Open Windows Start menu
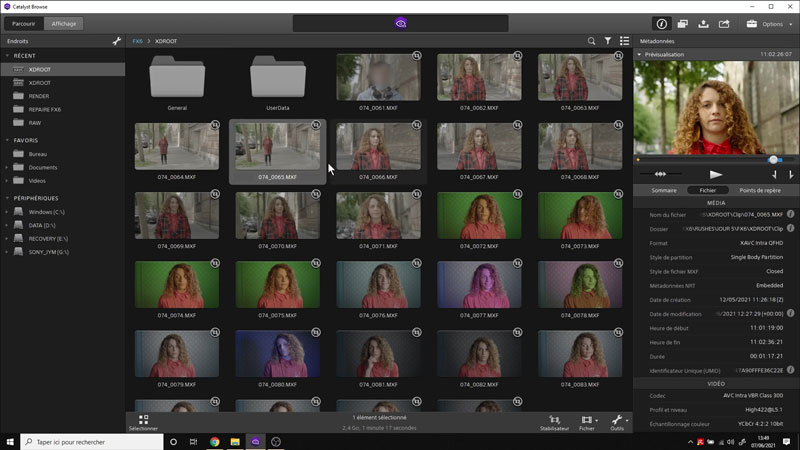This screenshot has height=450, width=800. click(10, 442)
